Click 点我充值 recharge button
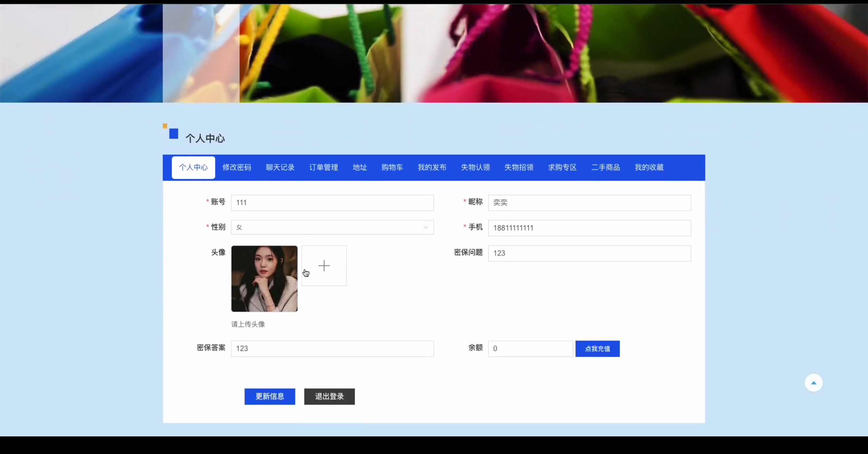 (597, 349)
